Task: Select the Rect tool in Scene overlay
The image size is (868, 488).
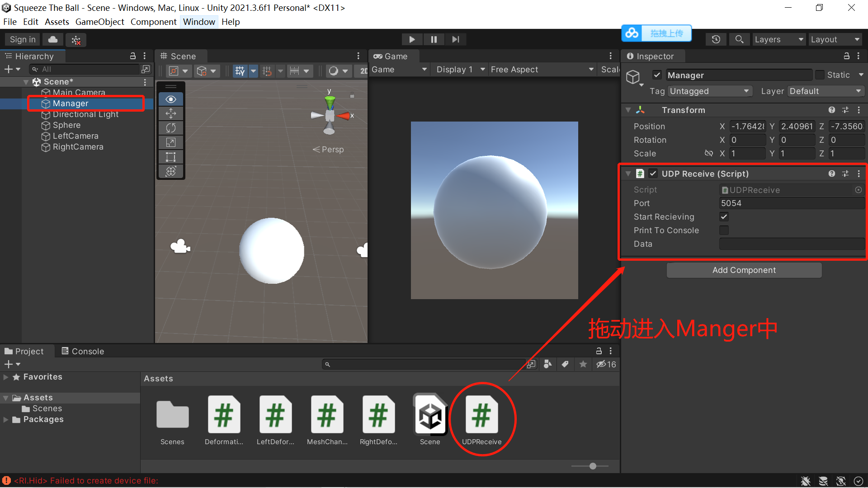Action: coord(171,157)
